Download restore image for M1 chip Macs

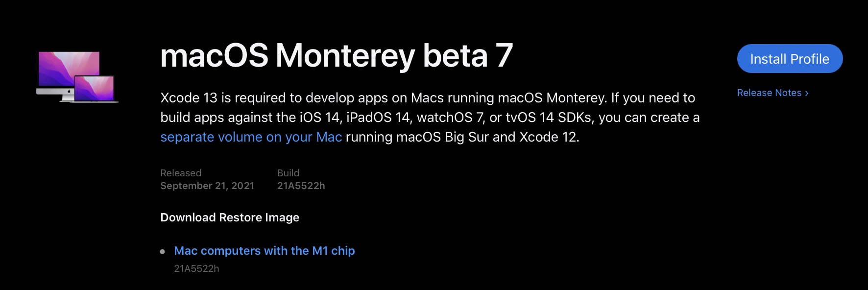[x=264, y=251]
